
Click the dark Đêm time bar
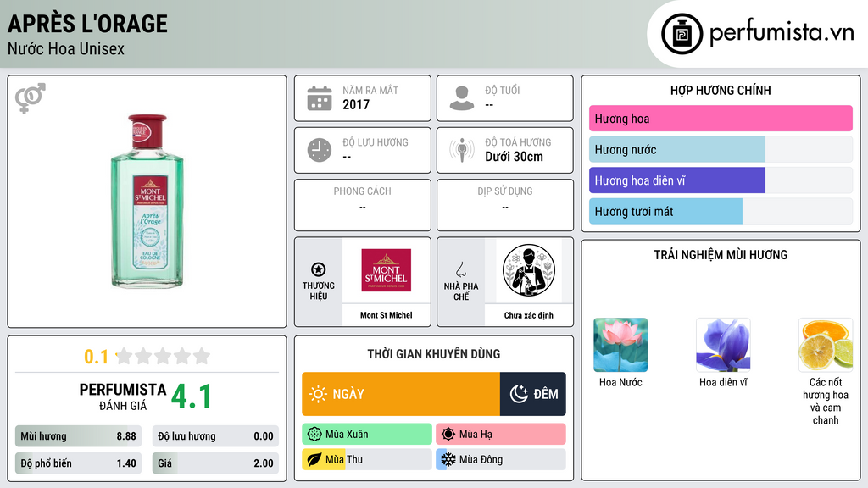(x=532, y=394)
